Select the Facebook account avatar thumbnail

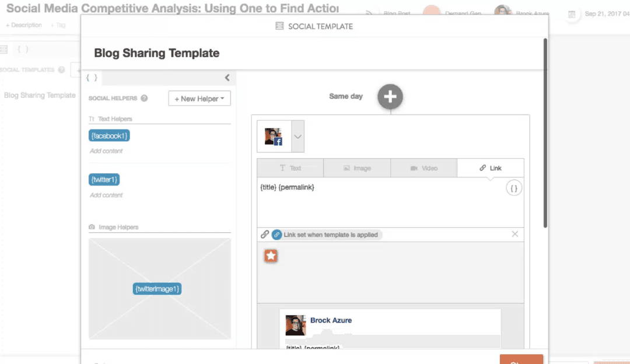(x=274, y=135)
